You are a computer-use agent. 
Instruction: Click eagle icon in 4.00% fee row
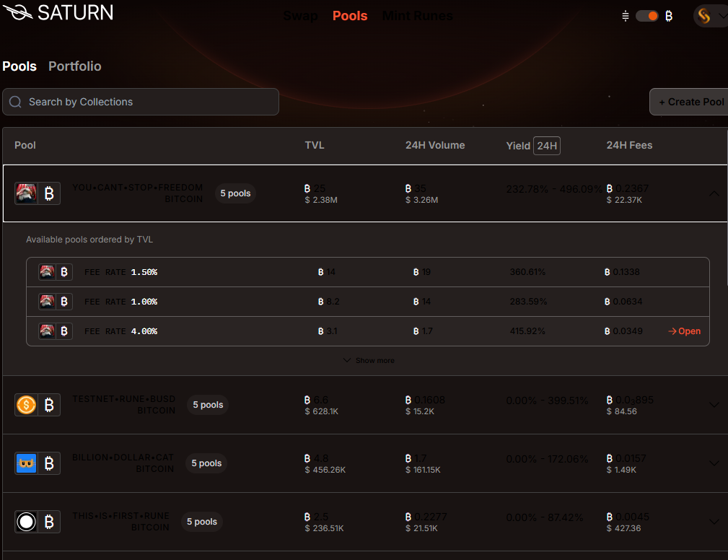click(x=47, y=331)
